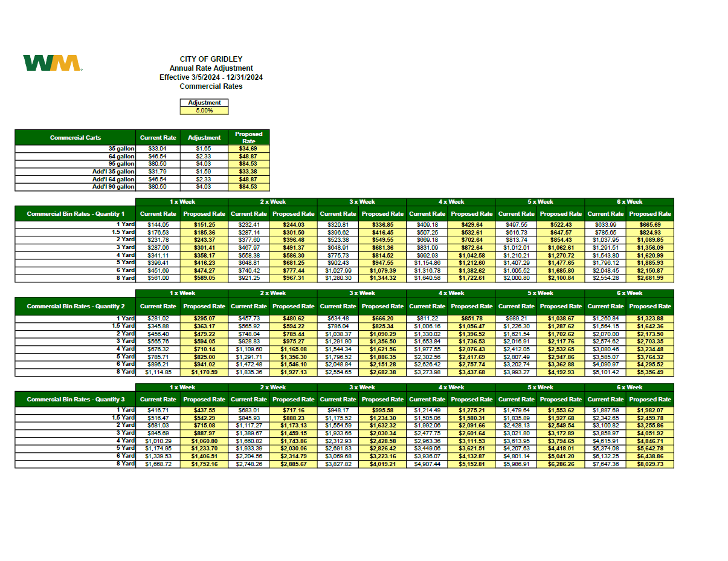The height and width of the screenshot is (561, 728).
Task: Click the $1,170.59 proposed rate cell
Action: pyautogui.click(x=204, y=372)
